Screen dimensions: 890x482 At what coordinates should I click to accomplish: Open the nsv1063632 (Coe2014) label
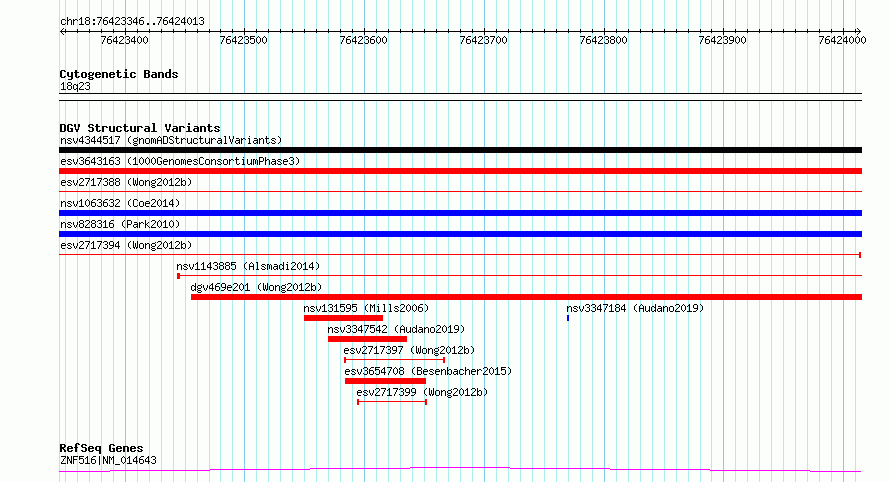tap(120, 203)
